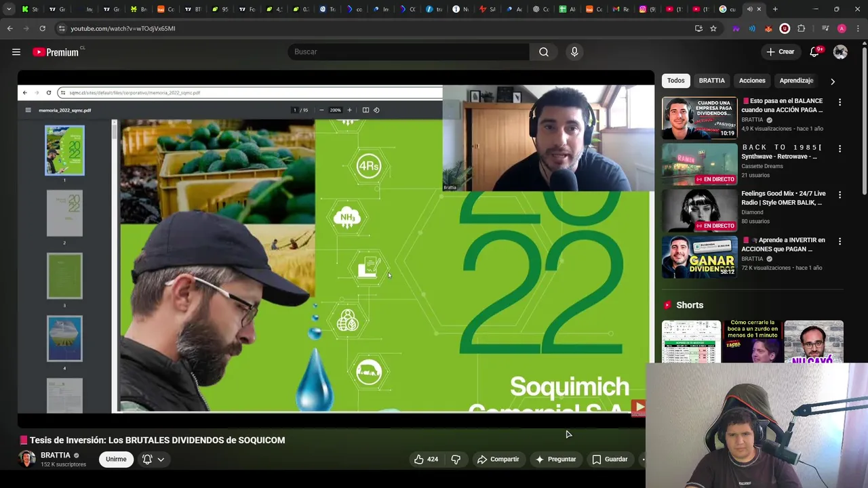This screenshot has width=868, height=488.
Task: Open the YouTube account avatar menu
Action: [840, 52]
